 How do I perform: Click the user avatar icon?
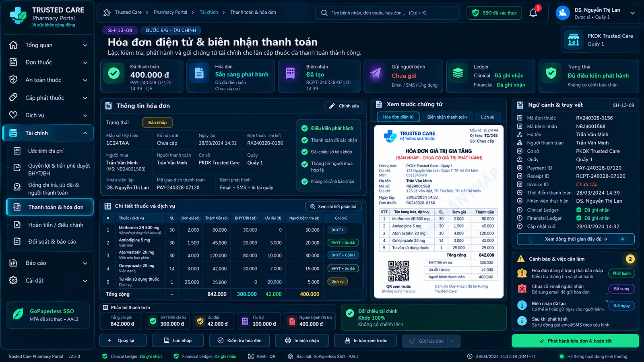pyautogui.click(x=563, y=13)
